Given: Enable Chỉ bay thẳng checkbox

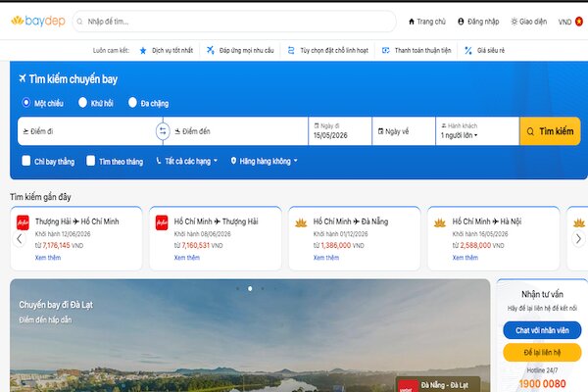Looking at the screenshot, I should point(25,161).
